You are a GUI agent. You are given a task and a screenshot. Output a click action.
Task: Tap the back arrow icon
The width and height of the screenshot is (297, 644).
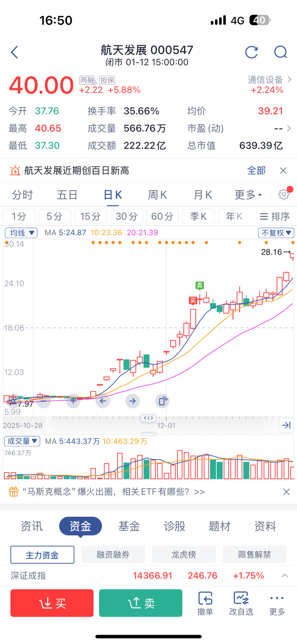15,52
